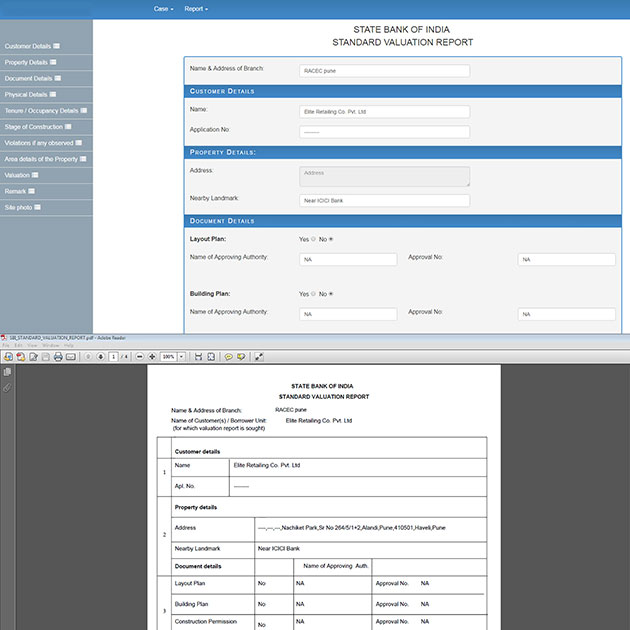Screen dimensions: 630x630
Task: Click the edit/sign document toolbar icon
Action: pyautogui.click(x=33, y=356)
